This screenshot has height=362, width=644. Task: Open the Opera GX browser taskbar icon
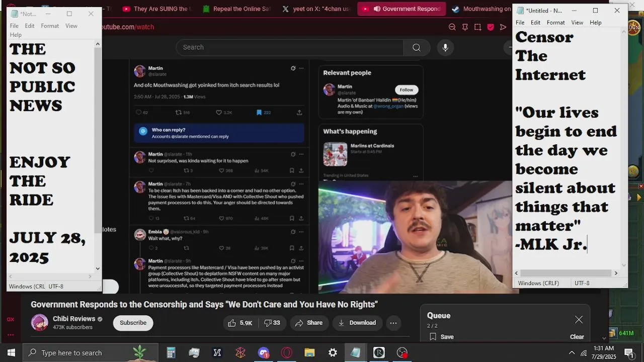pyautogui.click(x=286, y=352)
